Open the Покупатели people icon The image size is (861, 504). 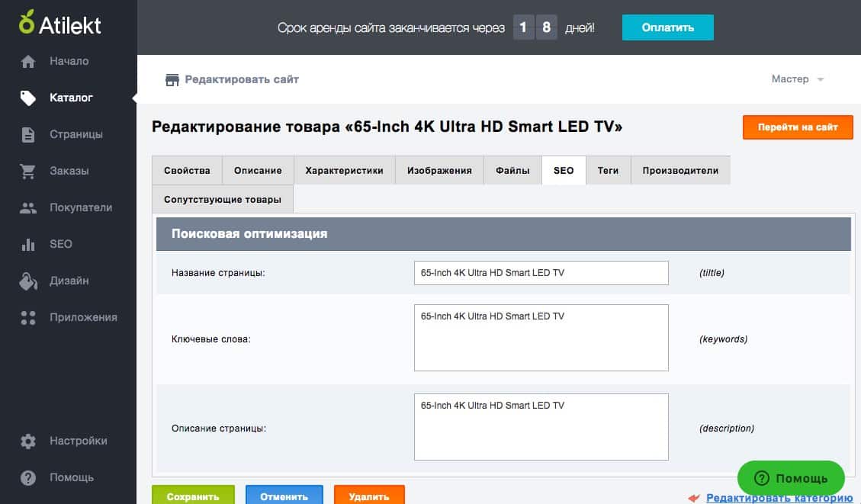point(28,208)
